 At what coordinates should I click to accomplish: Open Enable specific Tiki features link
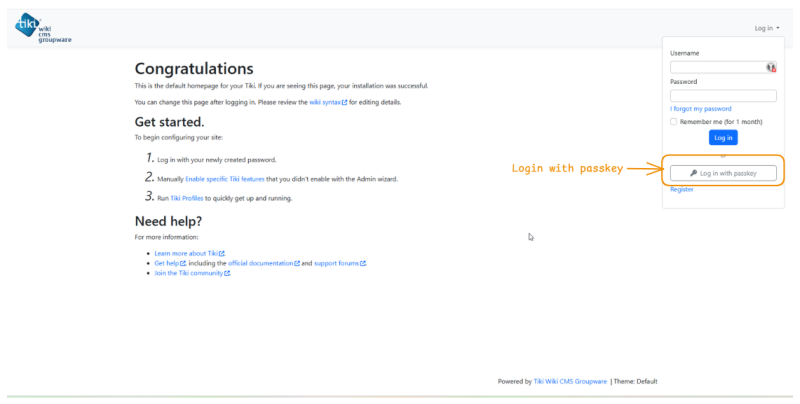pos(224,179)
